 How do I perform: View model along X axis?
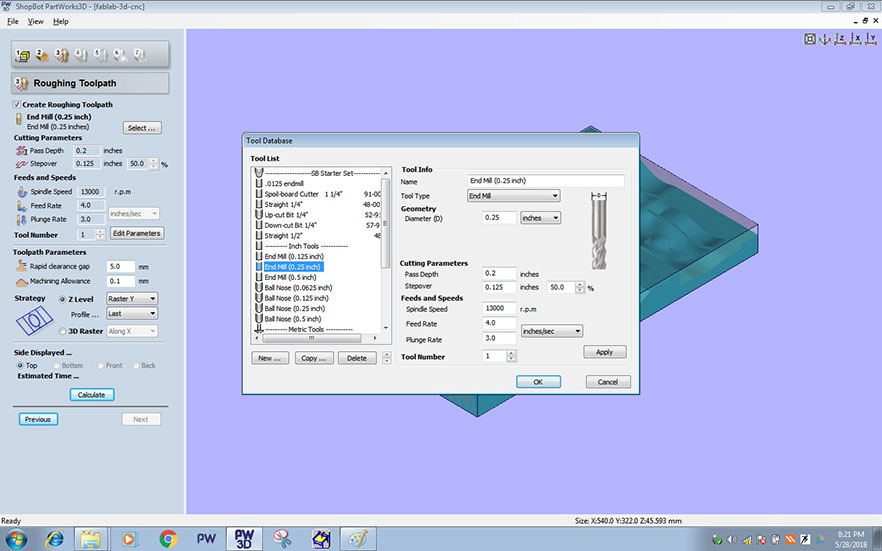click(x=855, y=39)
